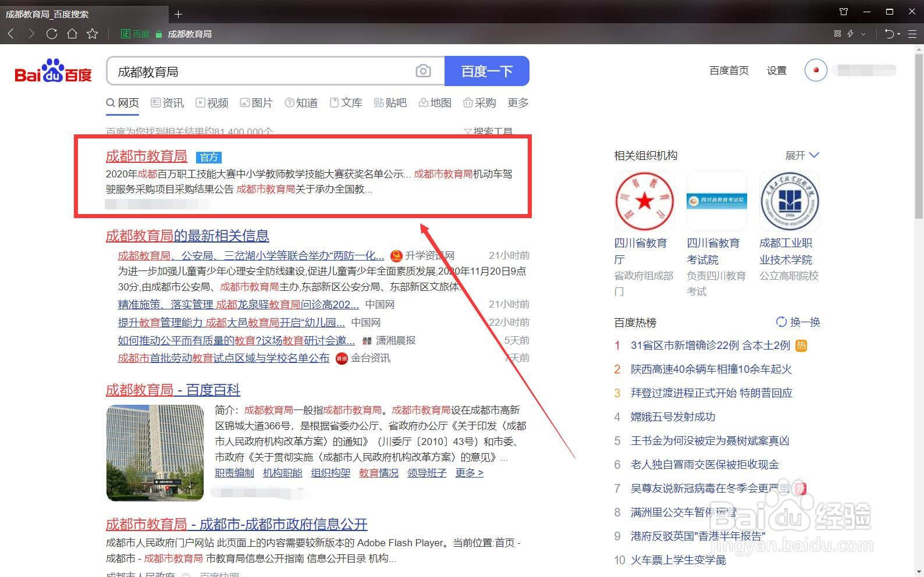Open browser extensions grid icon
The height and width of the screenshot is (577, 924).
coord(837,34)
